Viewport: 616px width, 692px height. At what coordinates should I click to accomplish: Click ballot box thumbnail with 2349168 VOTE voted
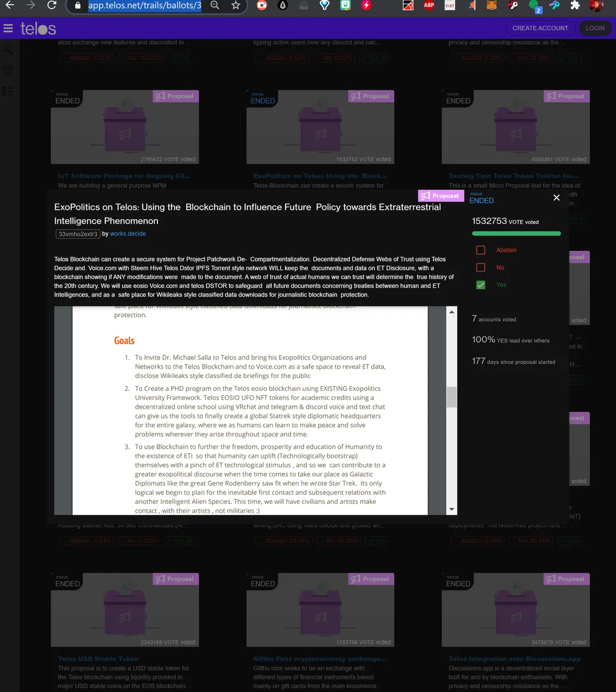(x=125, y=610)
